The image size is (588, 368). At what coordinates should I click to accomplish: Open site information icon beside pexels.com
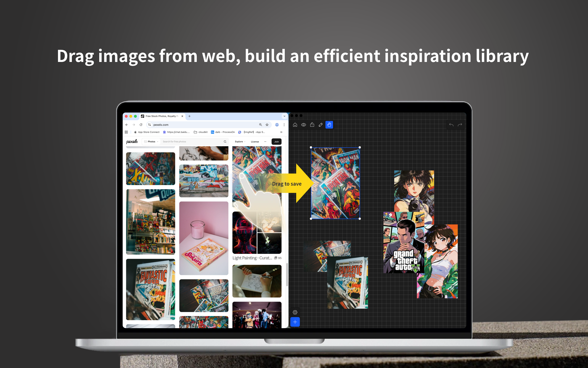click(x=149, y=125)
